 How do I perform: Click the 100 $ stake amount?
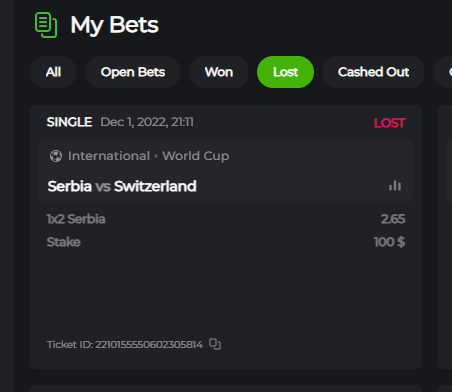[x=389, y=242]
